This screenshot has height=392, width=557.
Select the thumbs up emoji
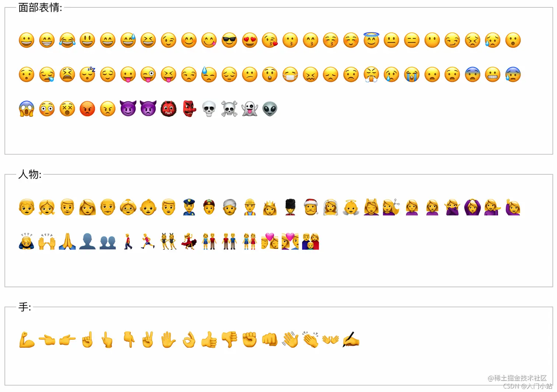click(x=209, y=340)
